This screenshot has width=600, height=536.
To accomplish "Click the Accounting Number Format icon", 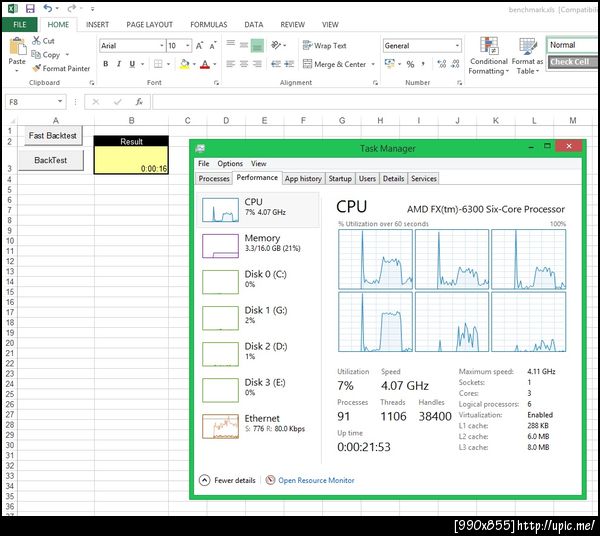I will 390,64.
